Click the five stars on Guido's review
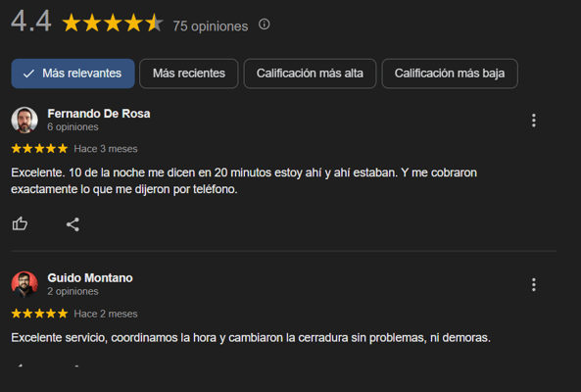The width and height of the screenshot is (581, 392). point(39,314)
